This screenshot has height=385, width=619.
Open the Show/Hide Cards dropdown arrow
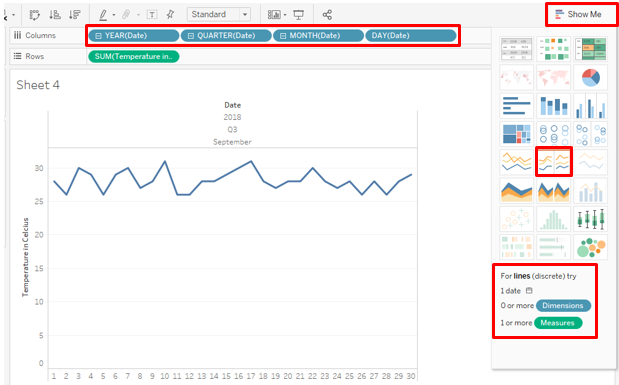(285, 15)
